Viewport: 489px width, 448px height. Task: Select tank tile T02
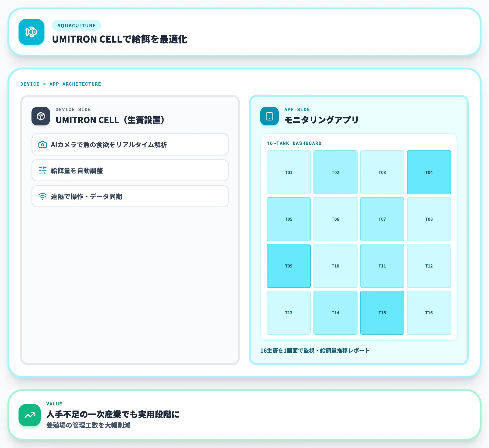pos(335,172)
